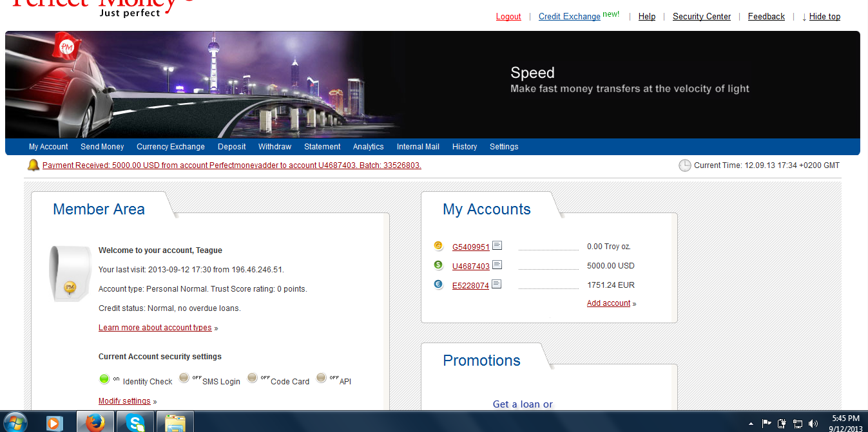This screenshot has height=432, width=868.
Task: Open the media player taskbar icon
Action: tap(55, 423)
